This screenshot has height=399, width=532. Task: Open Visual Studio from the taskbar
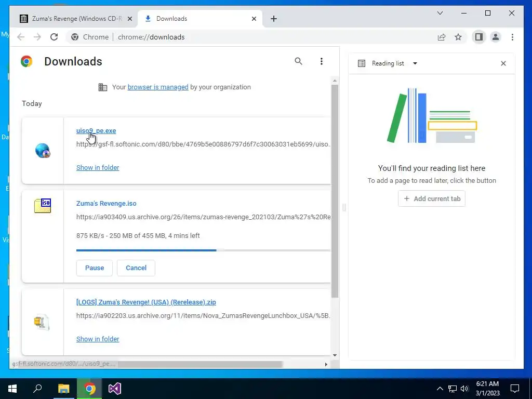click(115, 389)
